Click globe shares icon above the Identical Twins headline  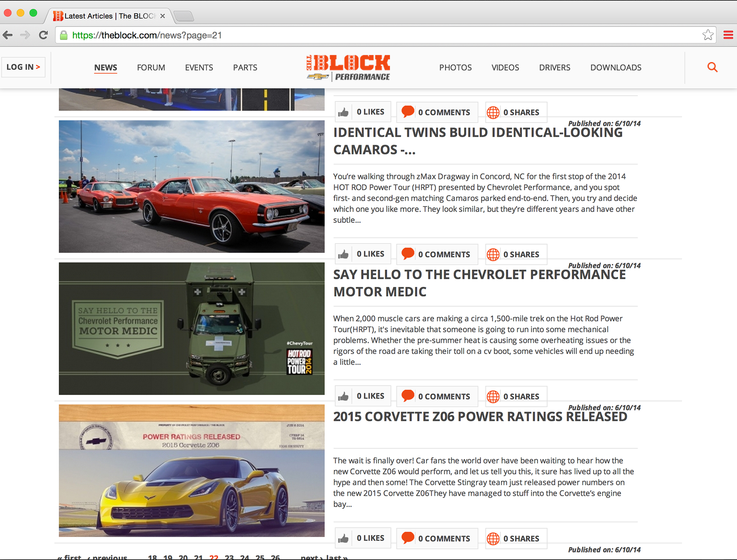click(x=493, y=112)
